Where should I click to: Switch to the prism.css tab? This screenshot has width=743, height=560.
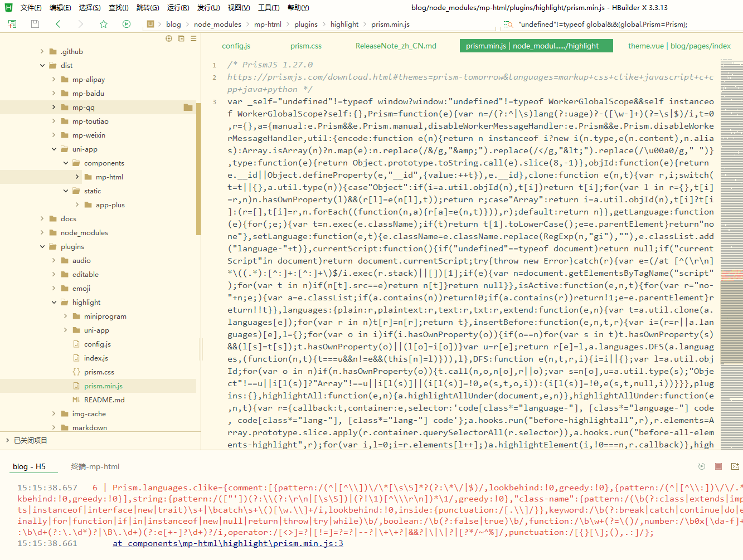(305, 46)
